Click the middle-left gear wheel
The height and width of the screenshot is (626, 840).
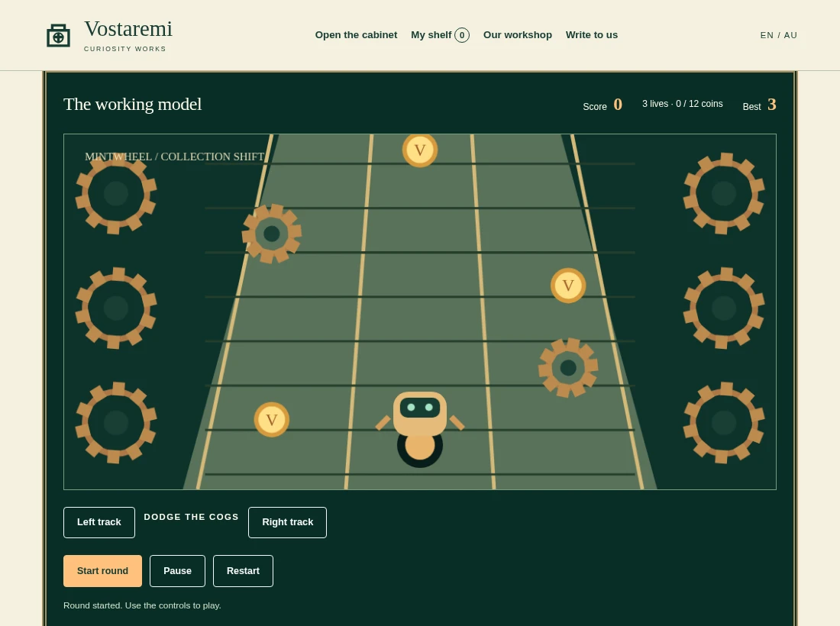point(116,308)
